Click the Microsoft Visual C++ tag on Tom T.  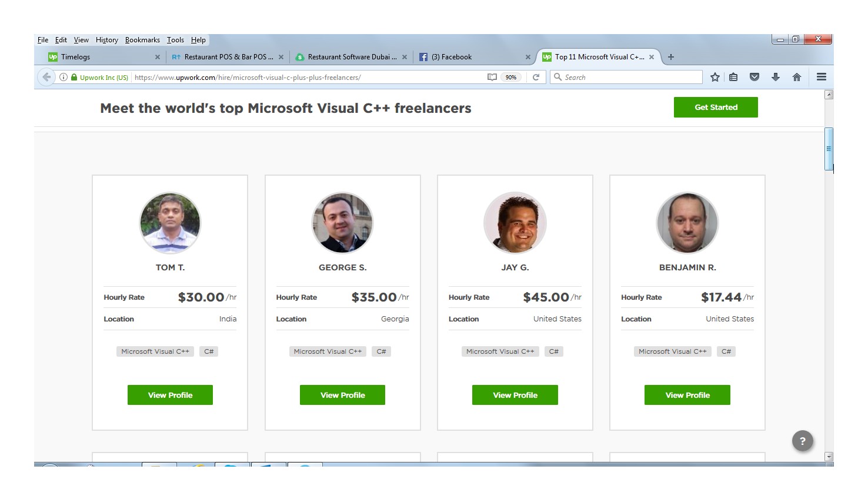[x=155, y=351]
